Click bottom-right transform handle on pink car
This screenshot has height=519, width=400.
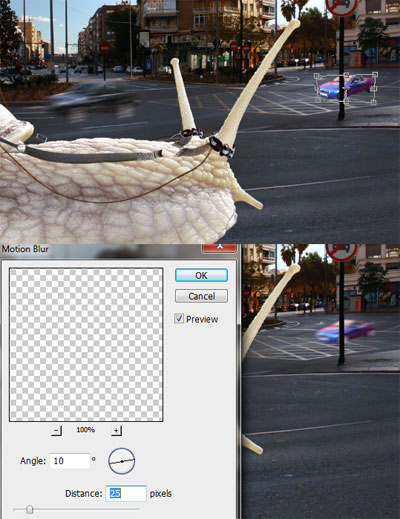click(374, 102)
